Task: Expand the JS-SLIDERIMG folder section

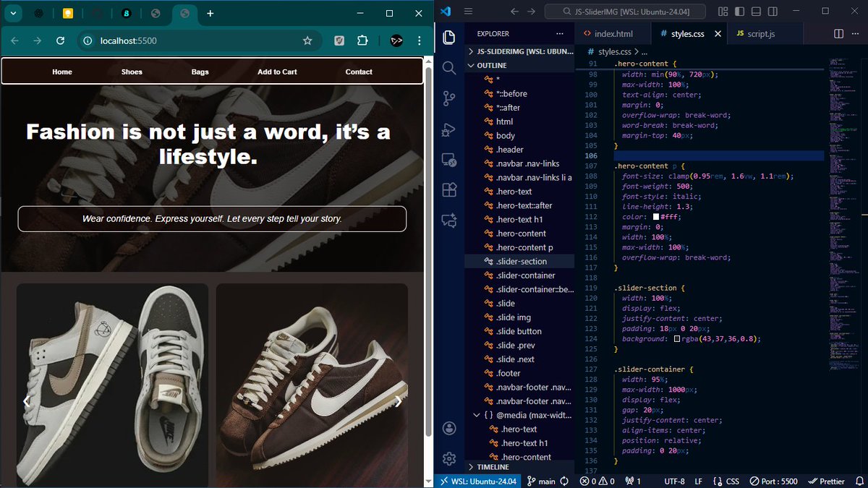Action: 521,52
